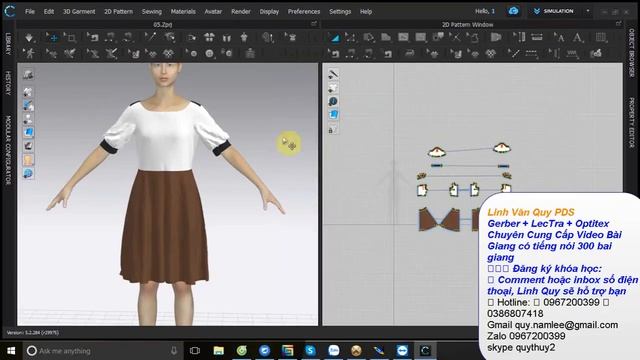Image resolution: width=640 pixels, height=360 pixels.
Task: Expand the PROPERTY EDITOR side tab
Action: [631, 122]
